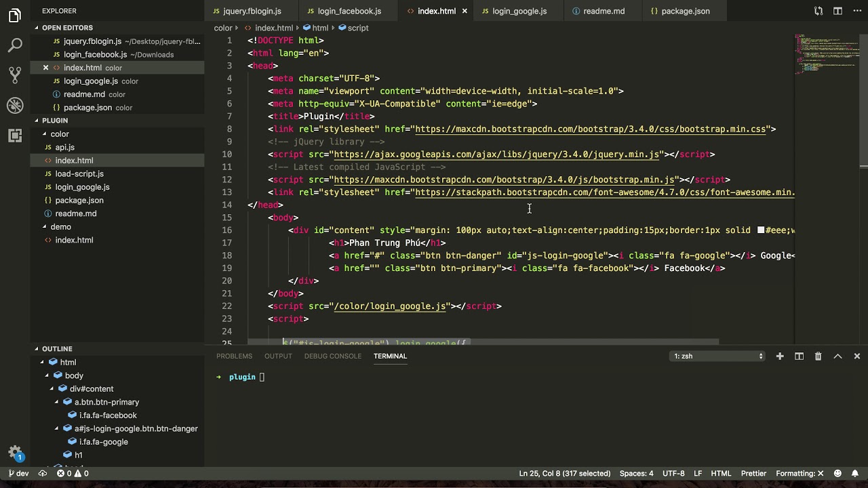Switch to readme.md tab

(604, 11)
